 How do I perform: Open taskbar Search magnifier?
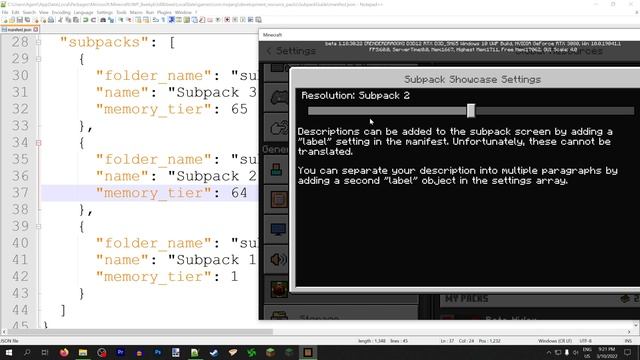click(27, 352)
